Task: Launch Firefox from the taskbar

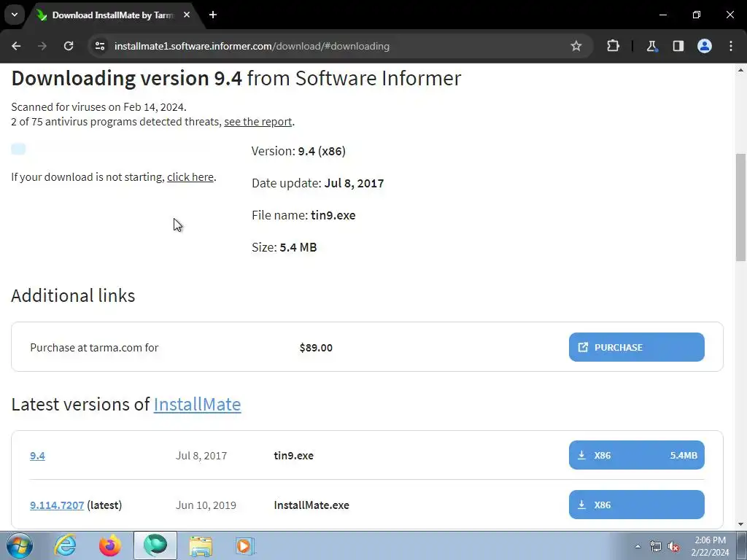Action: [110, 545]
